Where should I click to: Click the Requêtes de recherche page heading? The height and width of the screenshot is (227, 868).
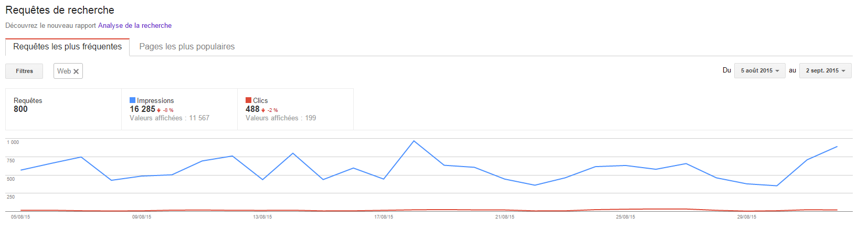coord(60,10)
